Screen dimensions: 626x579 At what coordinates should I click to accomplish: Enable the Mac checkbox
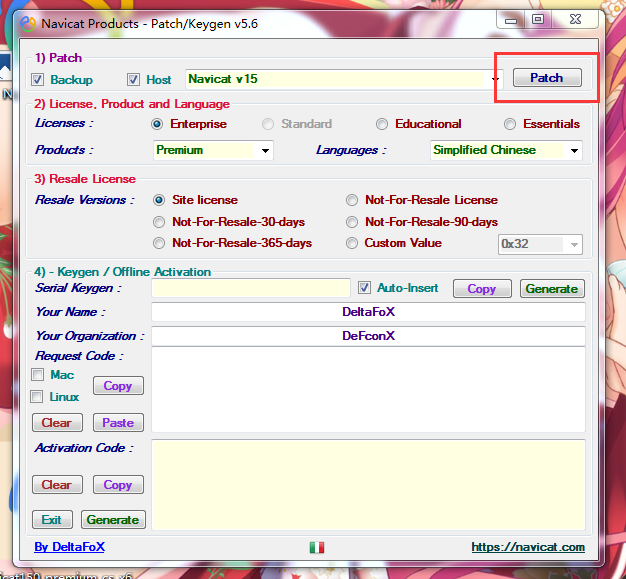tap(38, 375)
